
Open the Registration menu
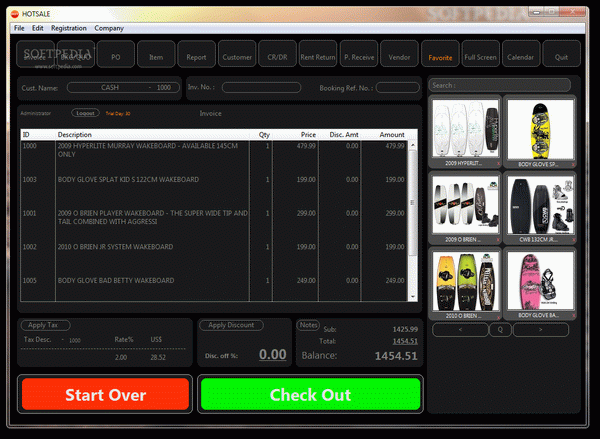(68, 28)
